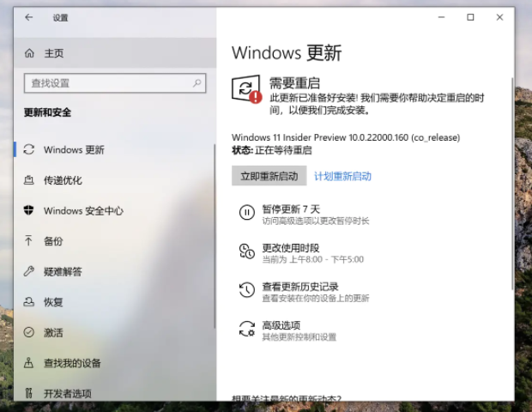Maximize the Settings window

coord(470,17)
